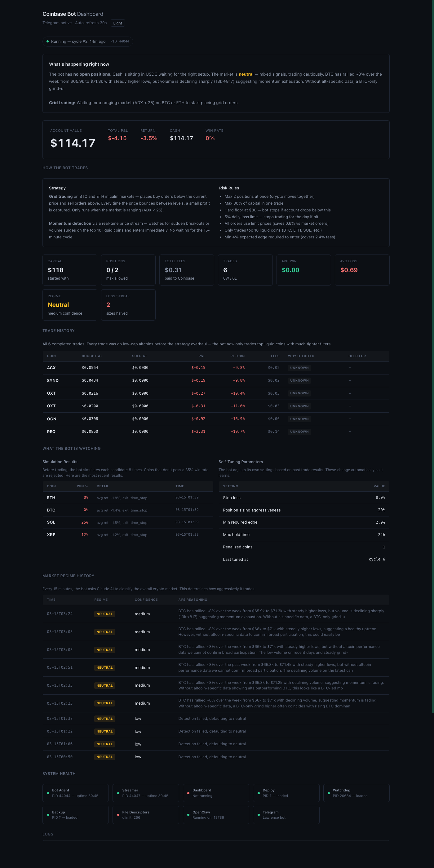
Task: Click the REQ trade row coin name
Action: 51,432
